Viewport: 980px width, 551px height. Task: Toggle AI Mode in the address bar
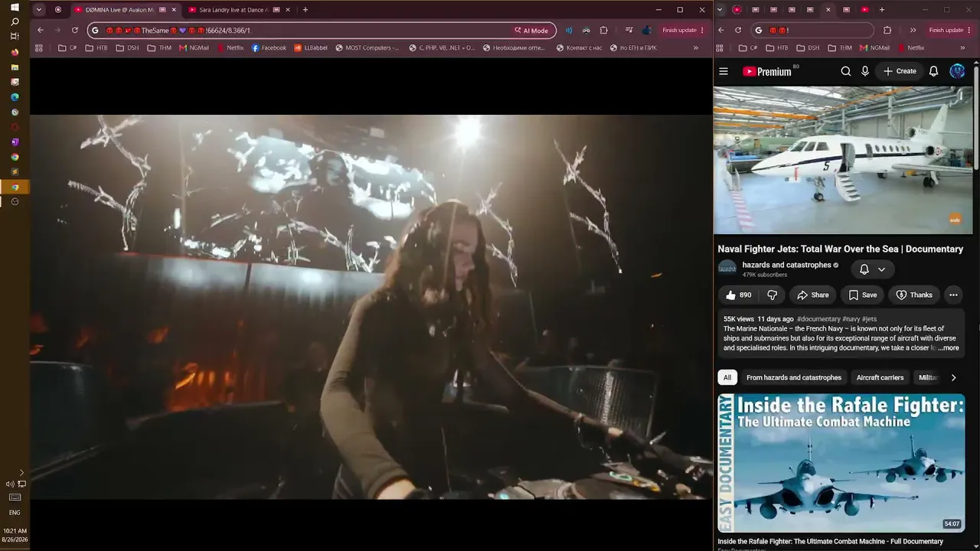coord(531,31)
